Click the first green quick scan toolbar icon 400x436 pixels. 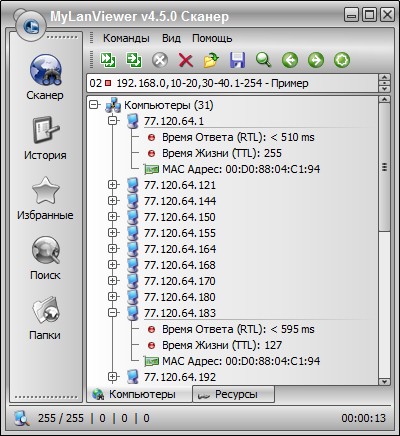pos(108,60)
